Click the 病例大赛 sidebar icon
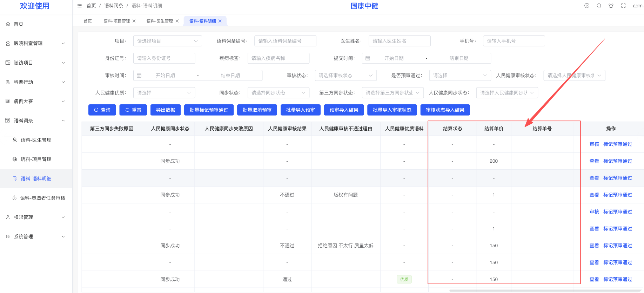Screen dimensions: 644x293 (8, 101)
